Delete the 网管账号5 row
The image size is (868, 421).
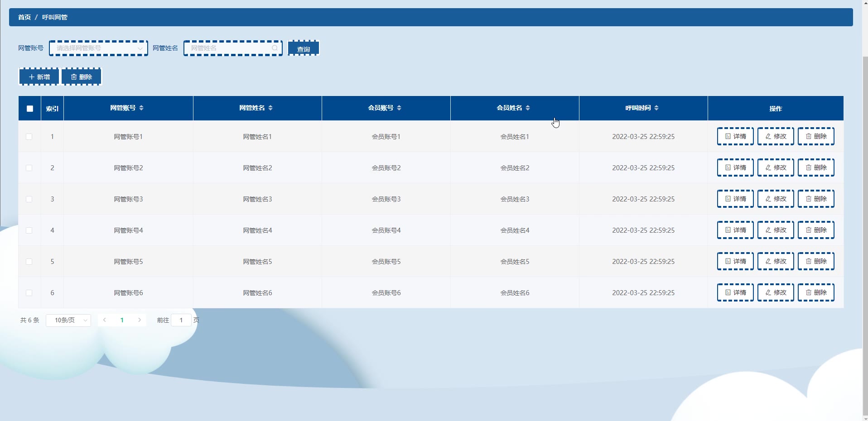point(816,261)
